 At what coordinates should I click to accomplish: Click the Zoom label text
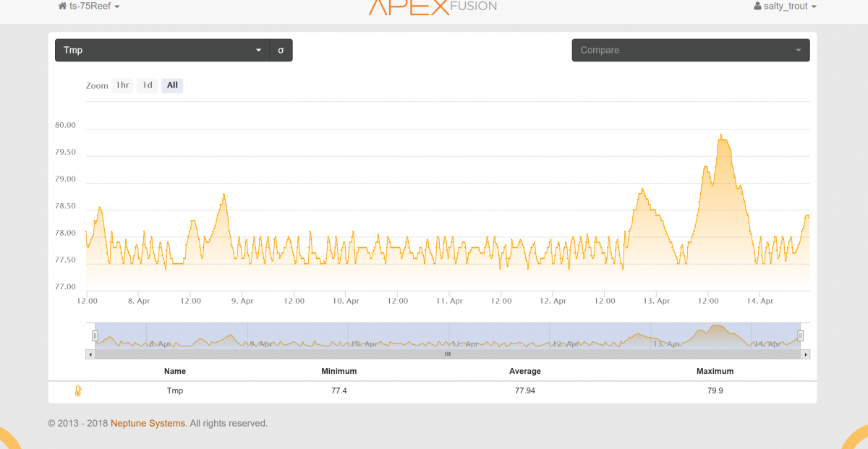point(97,86)
